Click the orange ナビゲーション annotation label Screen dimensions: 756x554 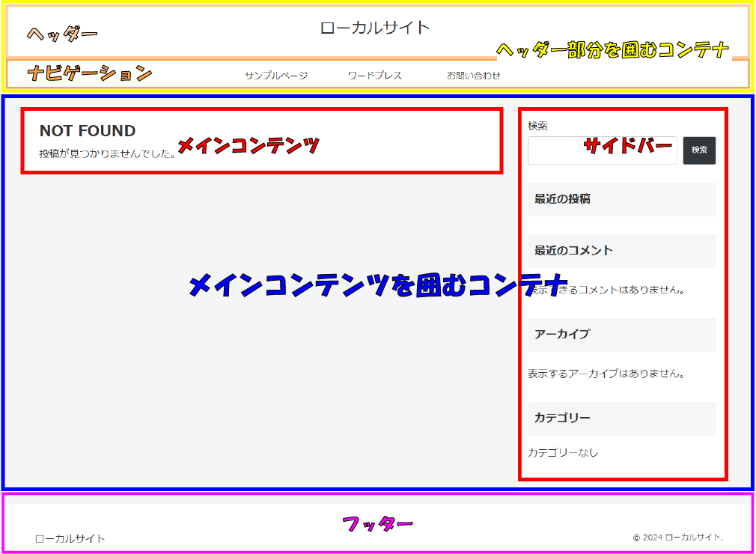click(x=90, y=73)
